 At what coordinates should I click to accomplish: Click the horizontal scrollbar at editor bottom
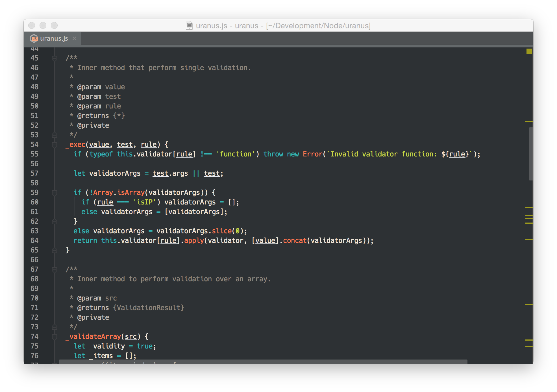pyautogui.click(x=263, y=361)
